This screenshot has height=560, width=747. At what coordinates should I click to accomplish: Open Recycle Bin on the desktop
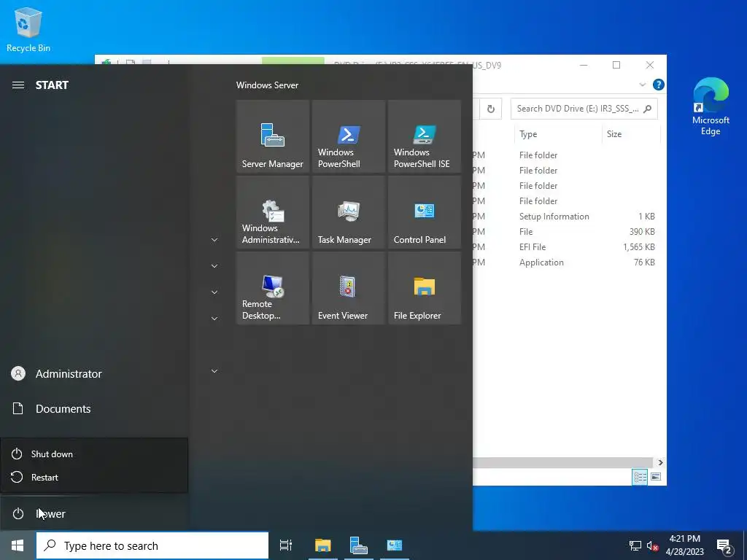coord(28,29)
